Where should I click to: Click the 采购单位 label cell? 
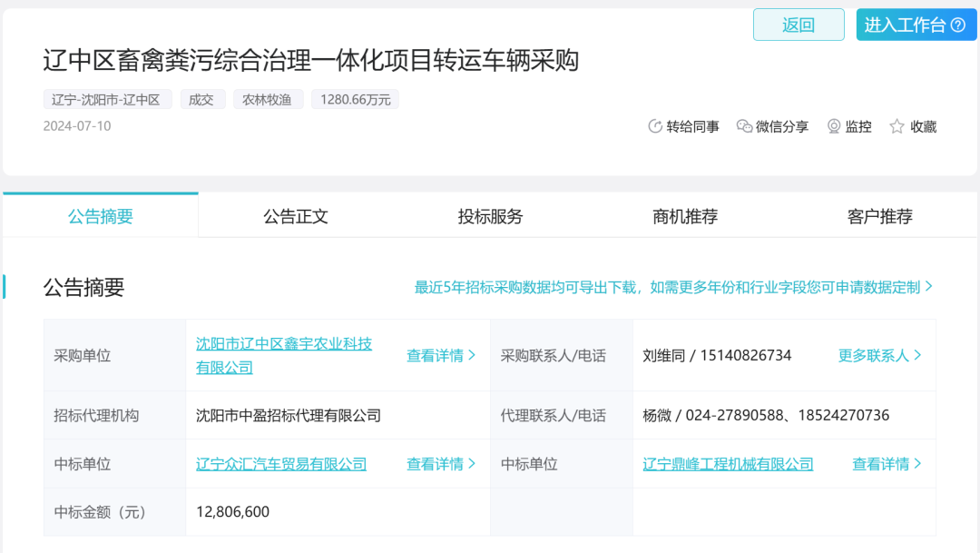(115, 355)
